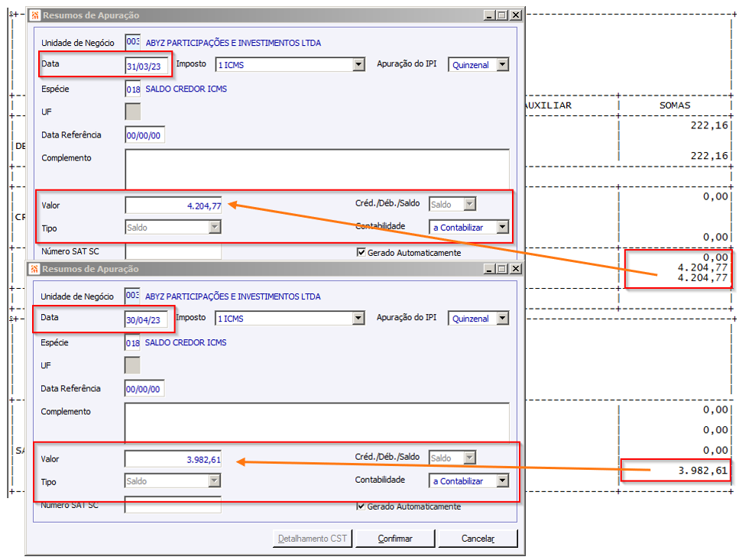Toggle Gerado Automaticamente checkbox in lower dialog
This screenshot has height=560, width=739.
coord(361,507)
